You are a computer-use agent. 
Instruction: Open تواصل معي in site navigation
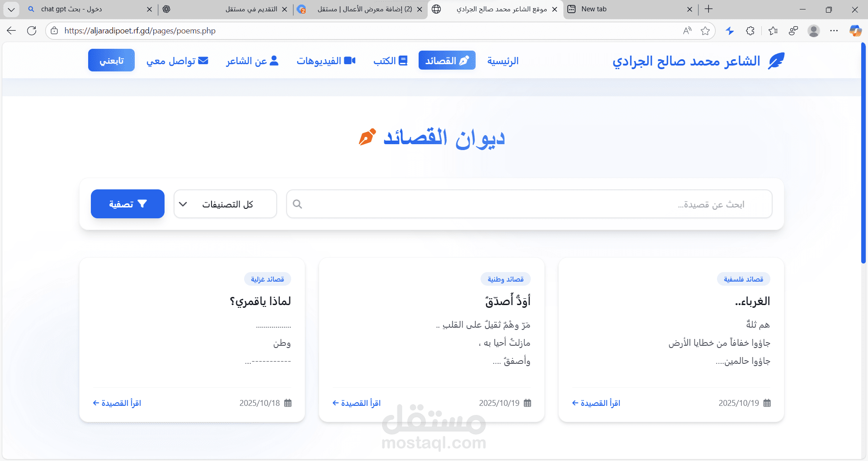[177, 61]
